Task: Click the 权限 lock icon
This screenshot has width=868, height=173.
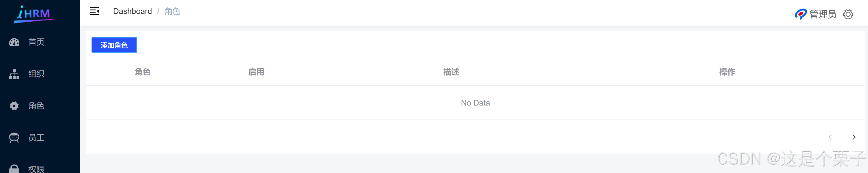Action: click(x=14, y=169)
